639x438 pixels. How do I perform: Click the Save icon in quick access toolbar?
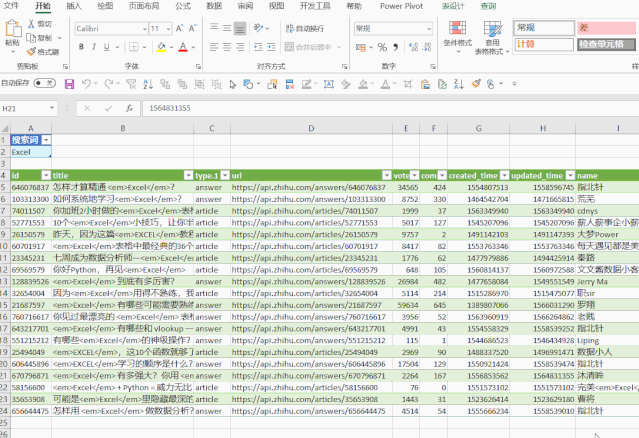(69, 84)
